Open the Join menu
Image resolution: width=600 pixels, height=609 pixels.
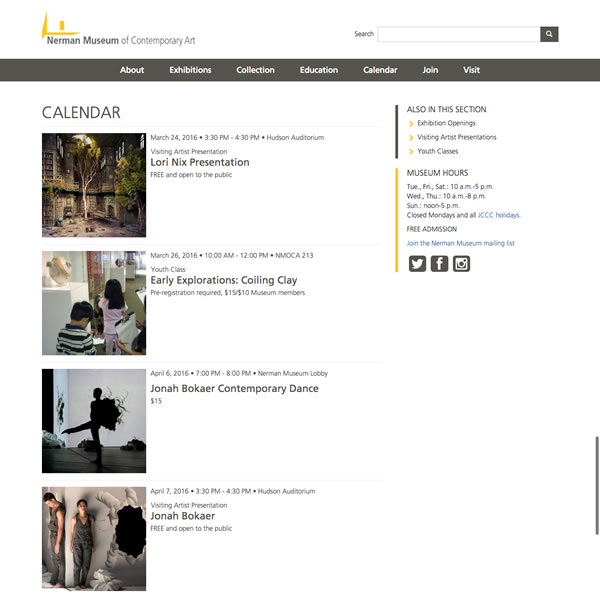coord(430,70)
